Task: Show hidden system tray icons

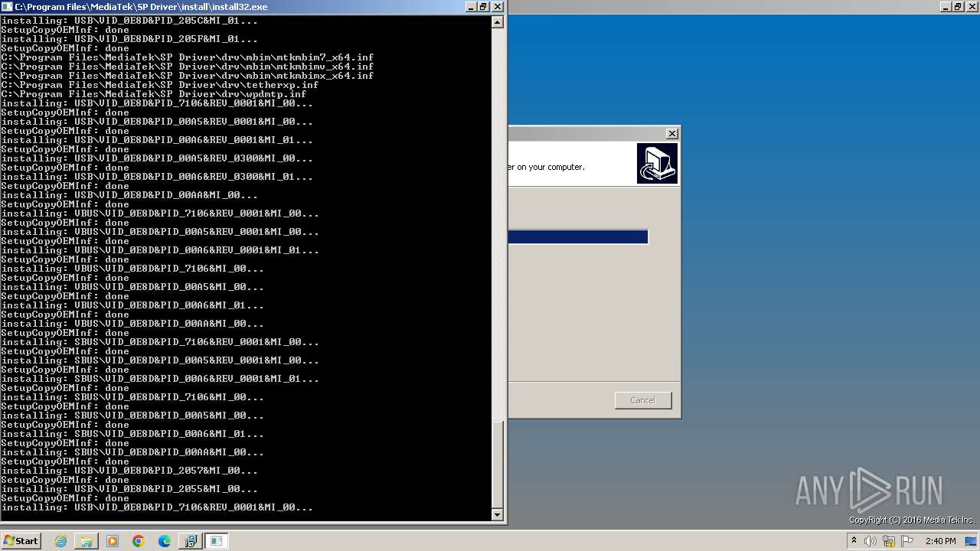Action: (x=854, y=541)
